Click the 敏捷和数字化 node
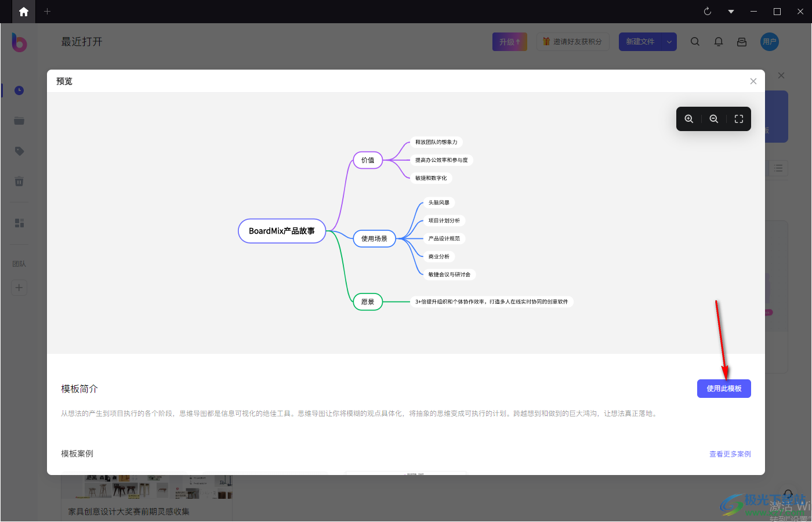The image size is (812, 522). click(431, 178)
